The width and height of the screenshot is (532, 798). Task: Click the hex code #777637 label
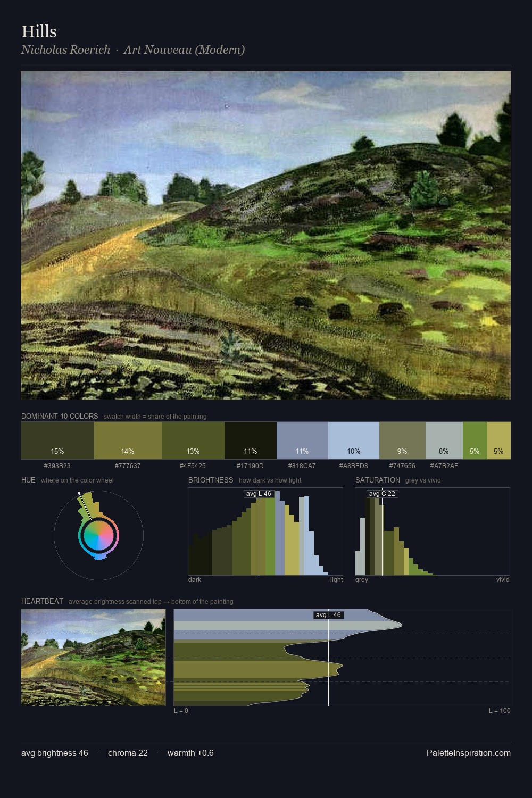[128, 465]
